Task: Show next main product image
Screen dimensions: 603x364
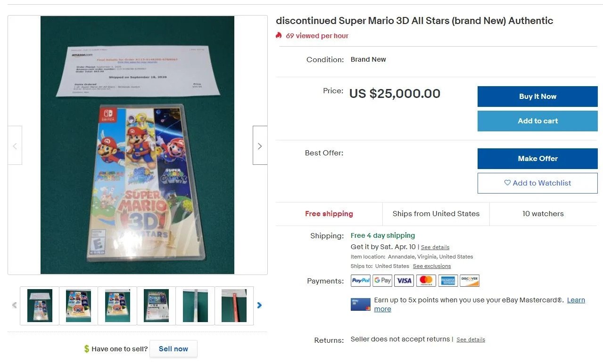Action: click(x=260, y=146)
